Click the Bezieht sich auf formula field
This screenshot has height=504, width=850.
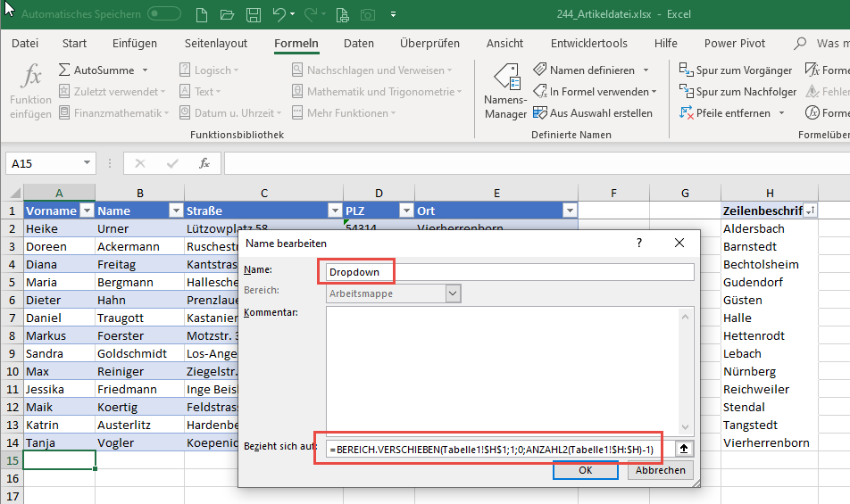point(500,450)
